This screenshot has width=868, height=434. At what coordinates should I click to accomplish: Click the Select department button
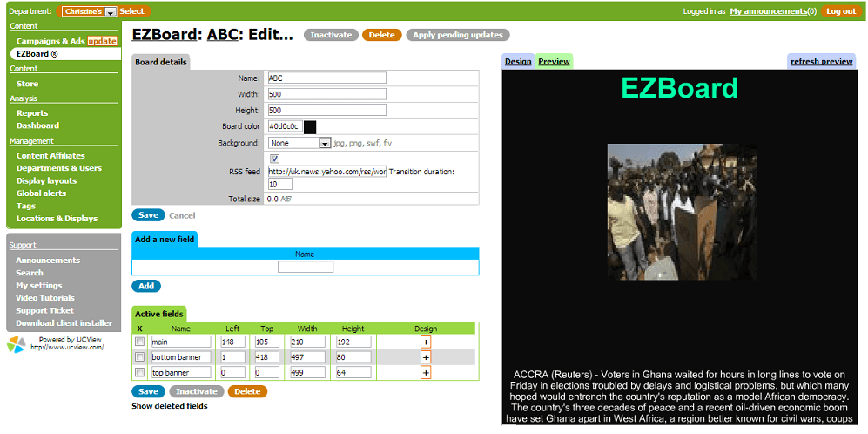point(131,11)
